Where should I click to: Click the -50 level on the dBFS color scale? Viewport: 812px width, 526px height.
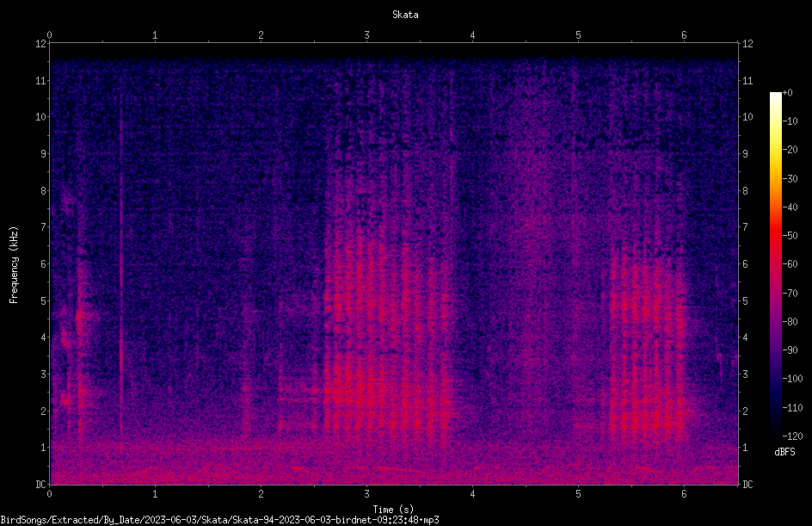point(790,235)
